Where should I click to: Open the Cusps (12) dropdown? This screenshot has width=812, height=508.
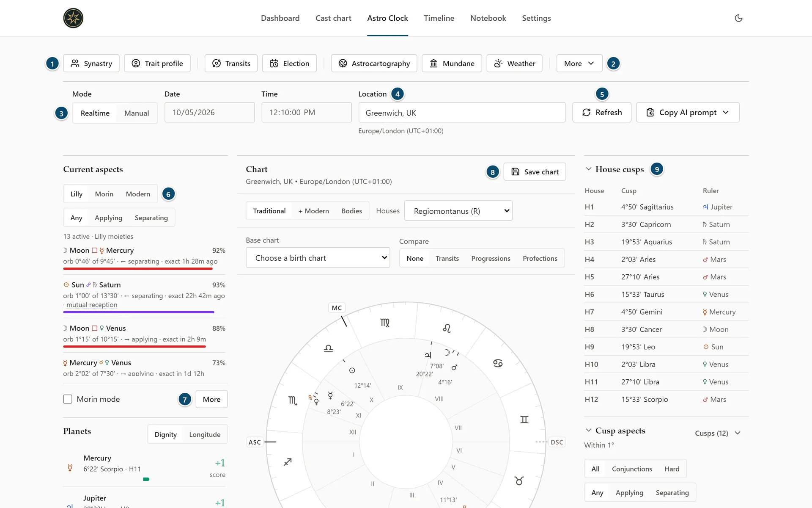click(x=718, y=433)
